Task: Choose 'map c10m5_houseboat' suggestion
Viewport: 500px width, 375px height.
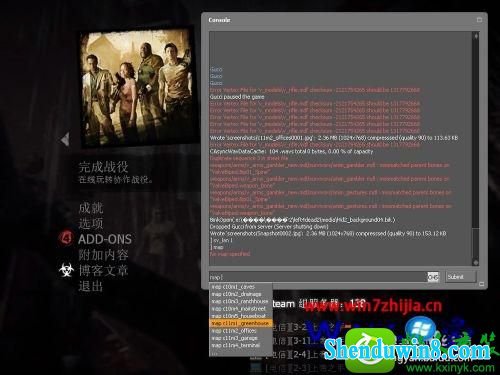Action: 241,316
